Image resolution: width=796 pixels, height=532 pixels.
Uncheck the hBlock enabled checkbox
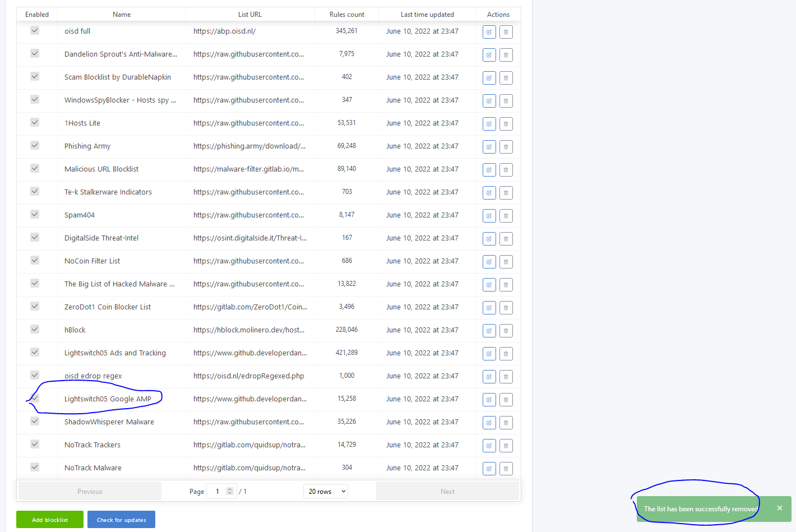pyautogui.click(x=35, y=329)
